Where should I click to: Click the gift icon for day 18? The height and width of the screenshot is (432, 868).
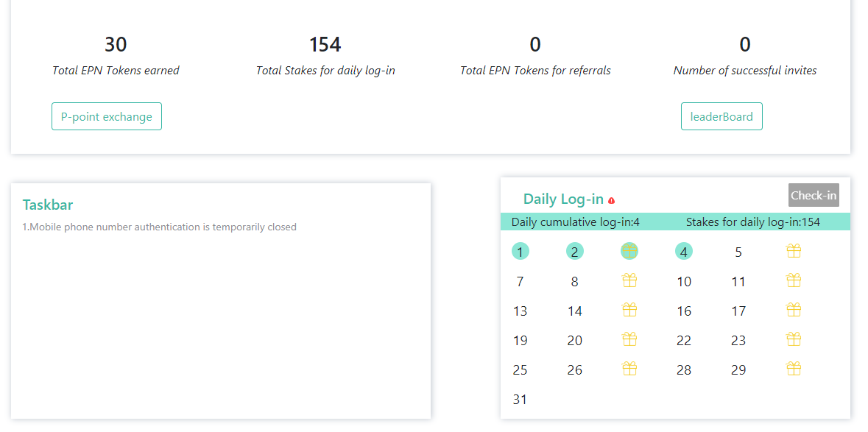click(x=794, y=310)
